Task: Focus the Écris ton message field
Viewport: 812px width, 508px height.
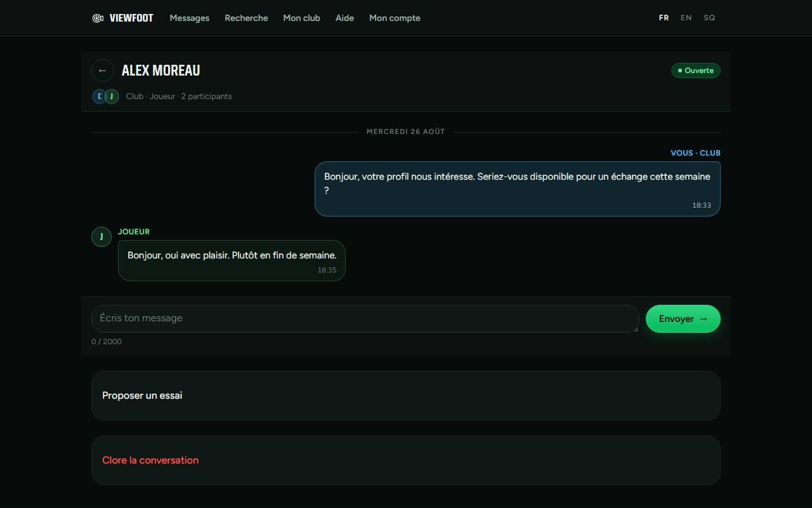Action: pyautogui.click(x=365, y=319)
